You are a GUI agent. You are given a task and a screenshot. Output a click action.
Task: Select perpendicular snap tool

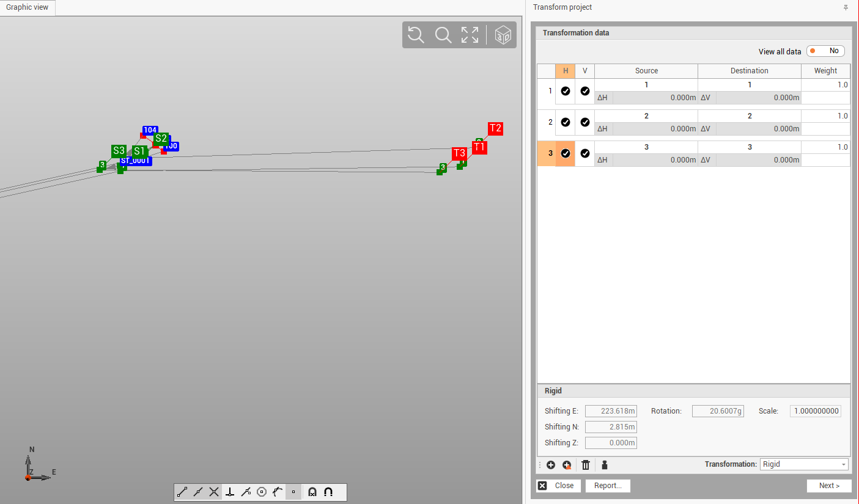230,492
